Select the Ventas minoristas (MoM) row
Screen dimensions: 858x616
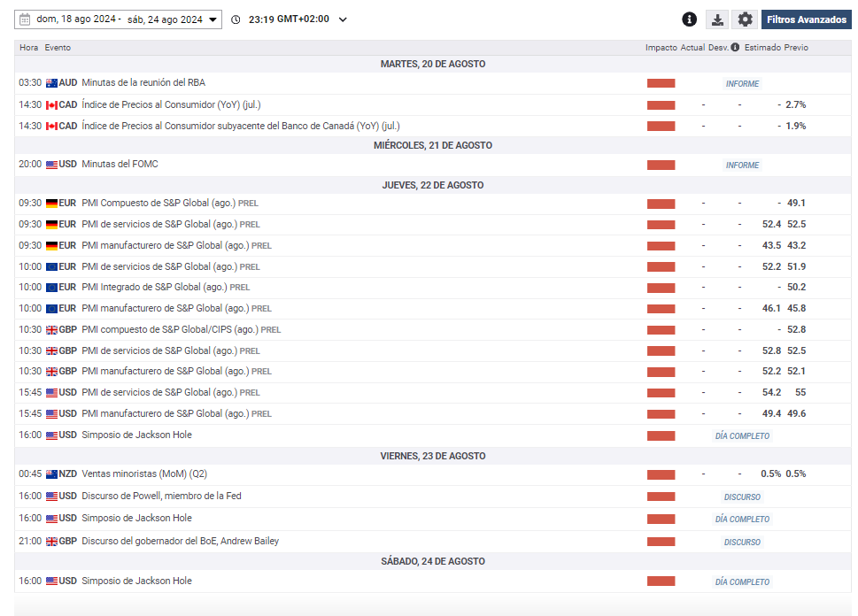point(143,474)
